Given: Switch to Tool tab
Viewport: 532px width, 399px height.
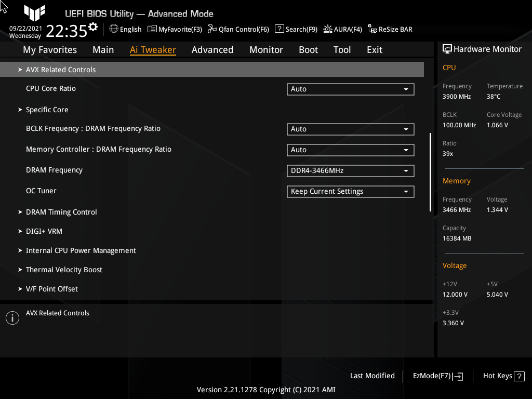Looking at the screenshot, I should (342, 50).
